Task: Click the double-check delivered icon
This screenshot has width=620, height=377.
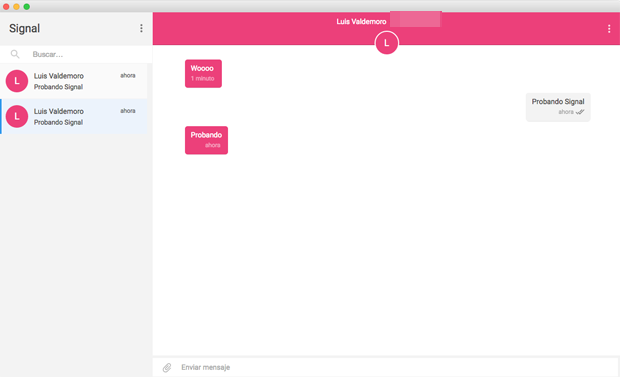Action: coord(580,112)
